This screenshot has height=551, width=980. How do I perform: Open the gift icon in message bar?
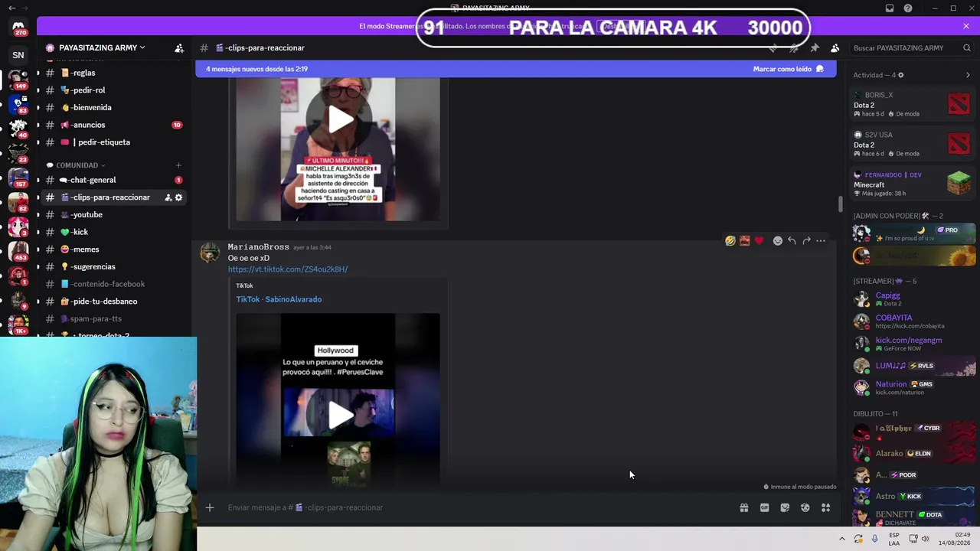[x=744, y=507]
